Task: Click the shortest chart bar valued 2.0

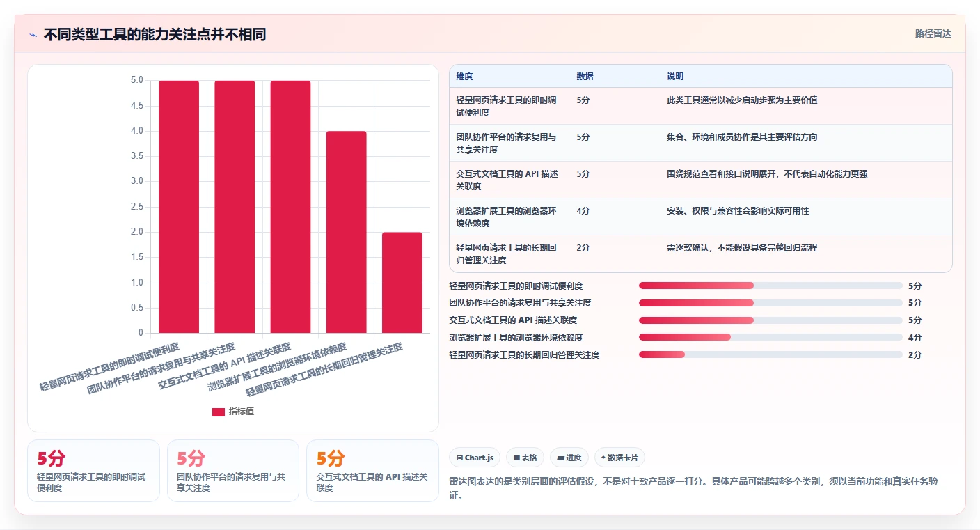Action: tap(402, 283)
